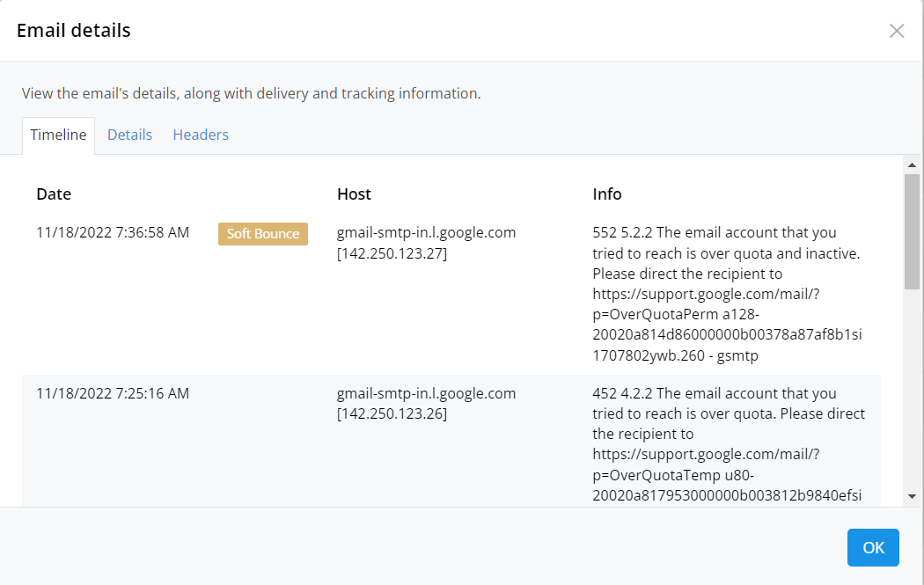This screenshot has width=924, height=585.
Task: Select the Host column header
Action: 354,194
